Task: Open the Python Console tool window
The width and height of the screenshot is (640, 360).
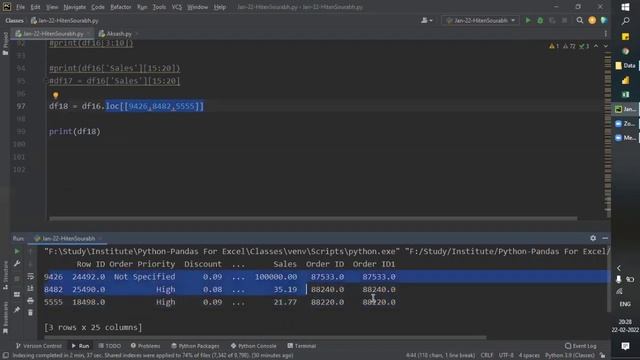Action: click(x=253, y=346)
